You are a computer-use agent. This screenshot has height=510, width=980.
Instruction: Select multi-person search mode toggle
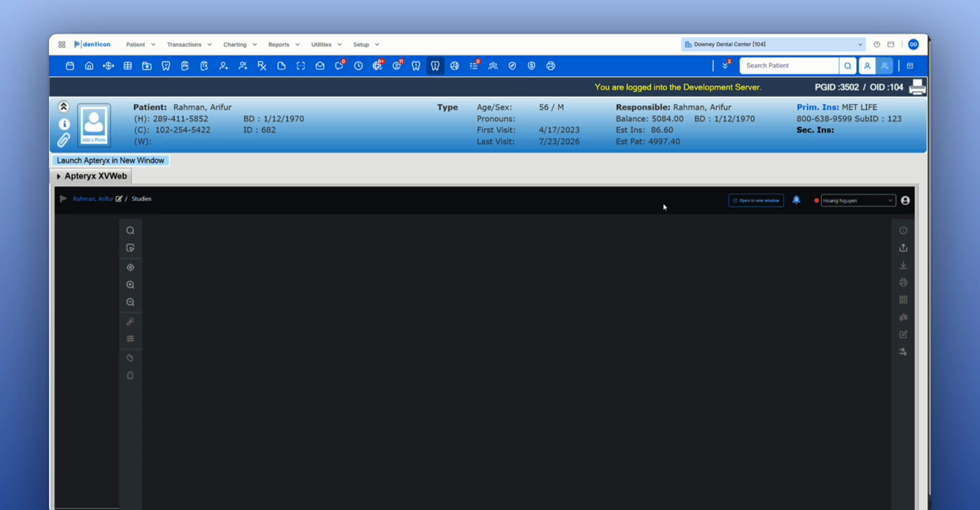click(885, 66)
